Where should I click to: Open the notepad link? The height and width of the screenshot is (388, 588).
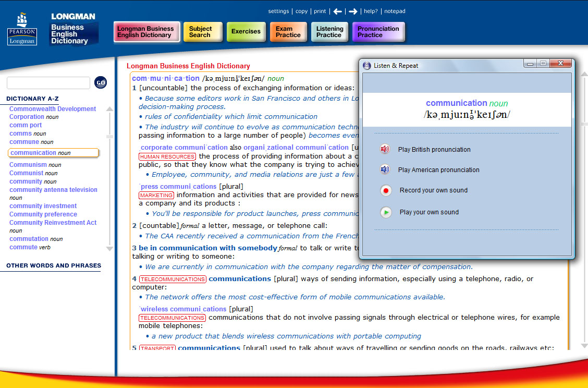(395, 11)
